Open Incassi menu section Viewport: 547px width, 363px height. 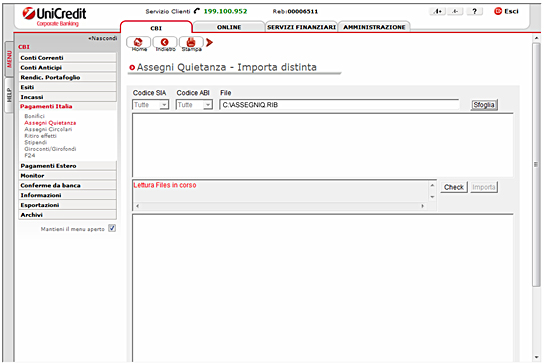[x=67, y=97]
